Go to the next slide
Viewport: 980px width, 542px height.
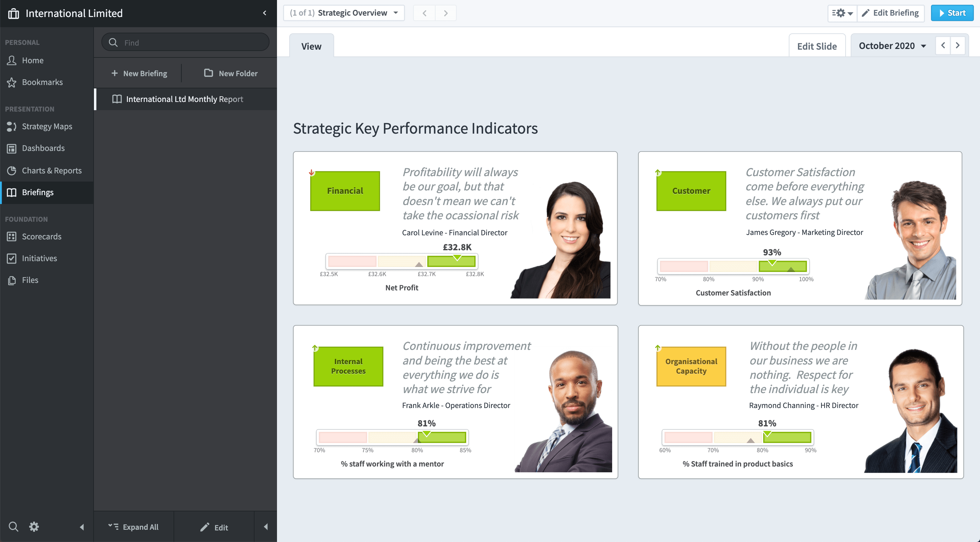tap(445, 13)
